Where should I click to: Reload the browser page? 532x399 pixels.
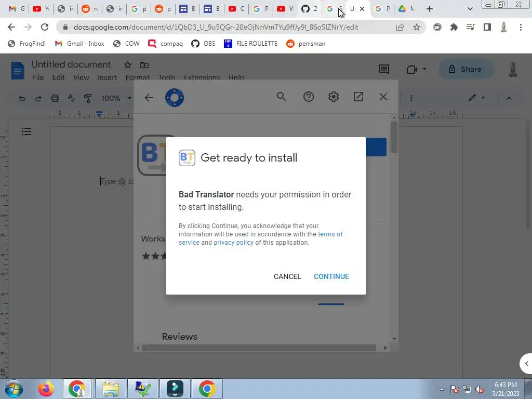coord(45,27)
